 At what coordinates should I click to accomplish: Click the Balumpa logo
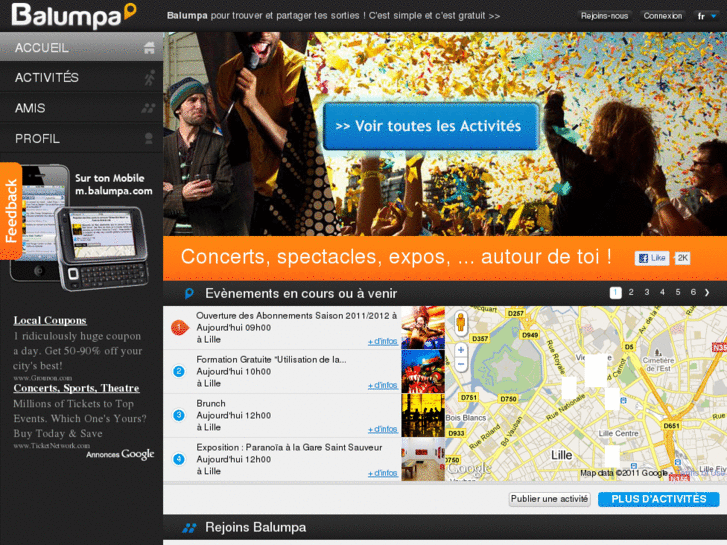[74, 15]
